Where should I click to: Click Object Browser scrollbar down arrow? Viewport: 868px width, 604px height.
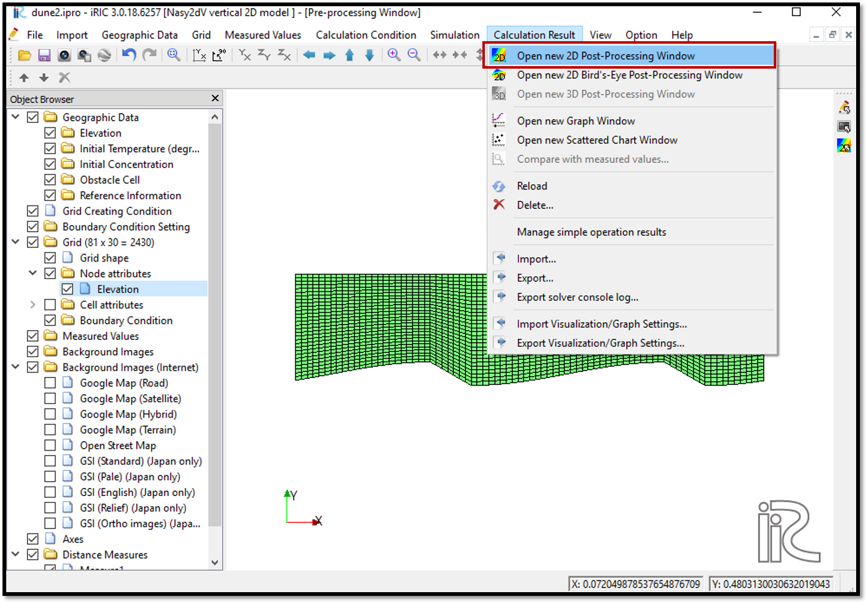click(x=215, y=562)
